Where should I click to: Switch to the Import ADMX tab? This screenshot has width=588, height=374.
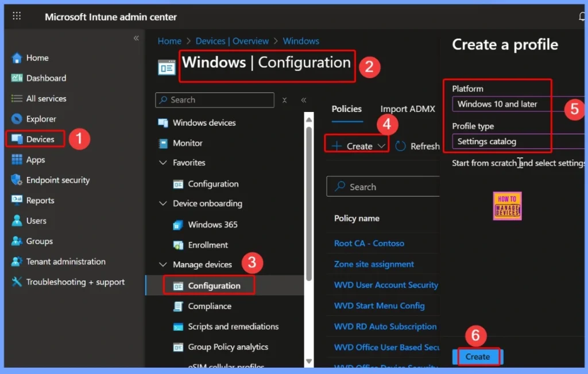coord(408,109)
